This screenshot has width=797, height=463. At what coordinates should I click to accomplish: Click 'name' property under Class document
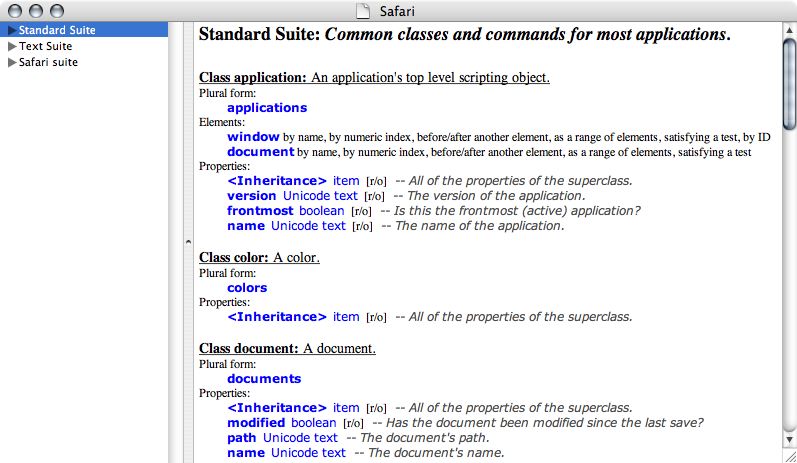pyautogui.click(x=246, y=453)
